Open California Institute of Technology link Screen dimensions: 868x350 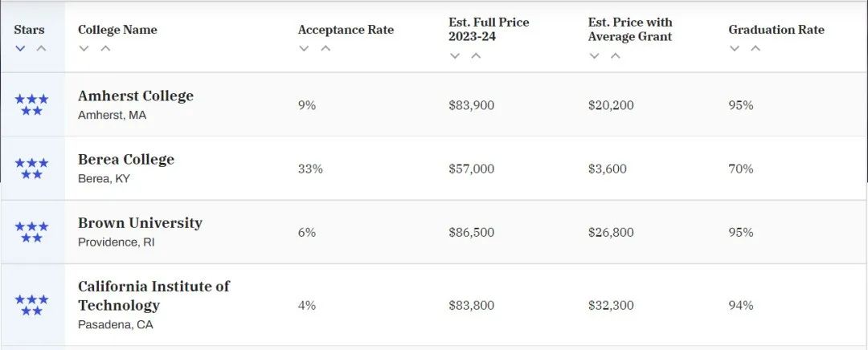(154, 295)
